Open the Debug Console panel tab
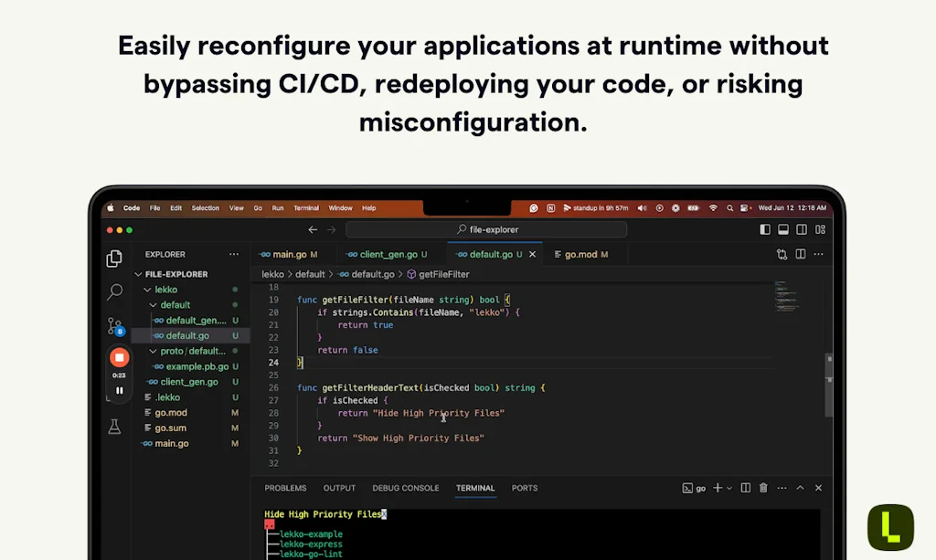The image size is (936, 560). [405, 489]
